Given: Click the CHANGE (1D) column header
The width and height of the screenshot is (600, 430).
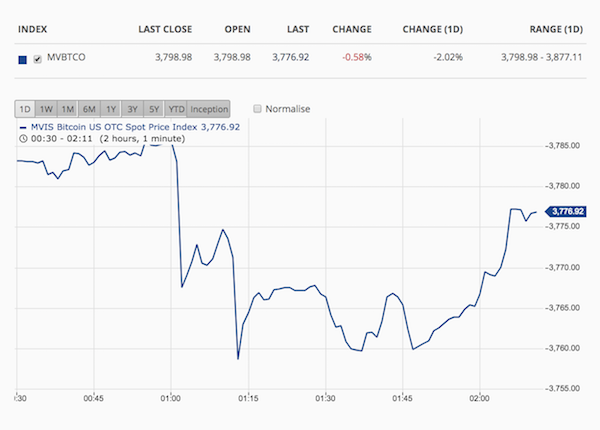Looking at the screenshot, I should pyautogui.click(x=433, y=29).
